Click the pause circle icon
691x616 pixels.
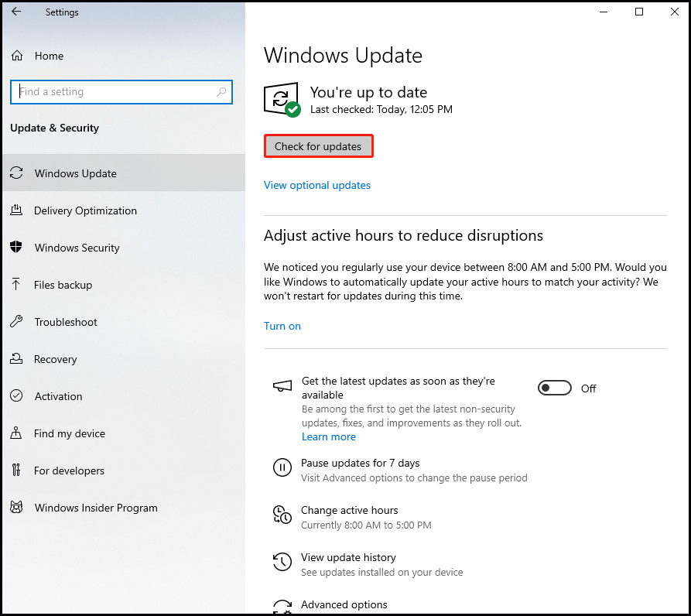pyautogui.click(x=282, y=467)
